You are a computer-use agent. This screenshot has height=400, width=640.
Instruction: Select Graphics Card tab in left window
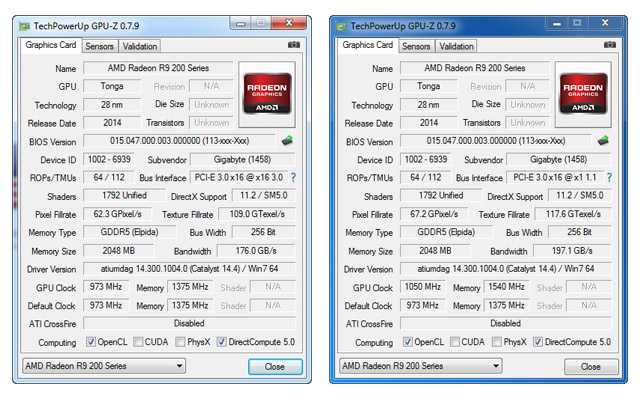click(51, 45)
